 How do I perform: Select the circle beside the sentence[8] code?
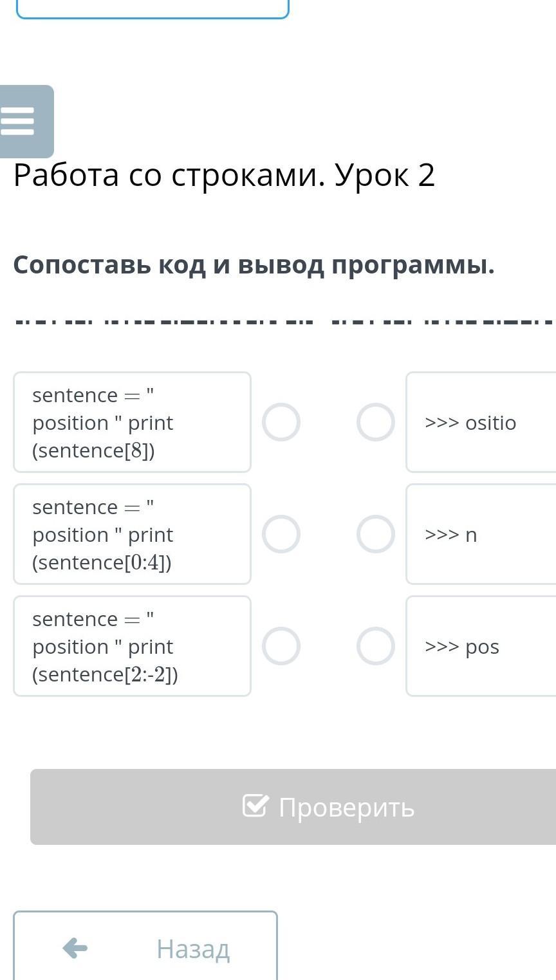pyautogui.click(x=281, y=422)
